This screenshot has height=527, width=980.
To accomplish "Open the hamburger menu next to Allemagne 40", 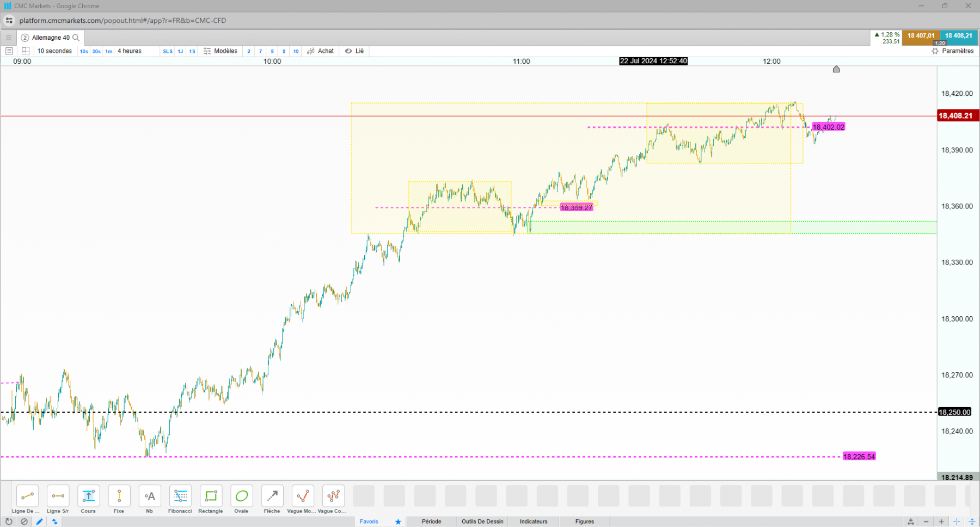I will tap(8, 38).
